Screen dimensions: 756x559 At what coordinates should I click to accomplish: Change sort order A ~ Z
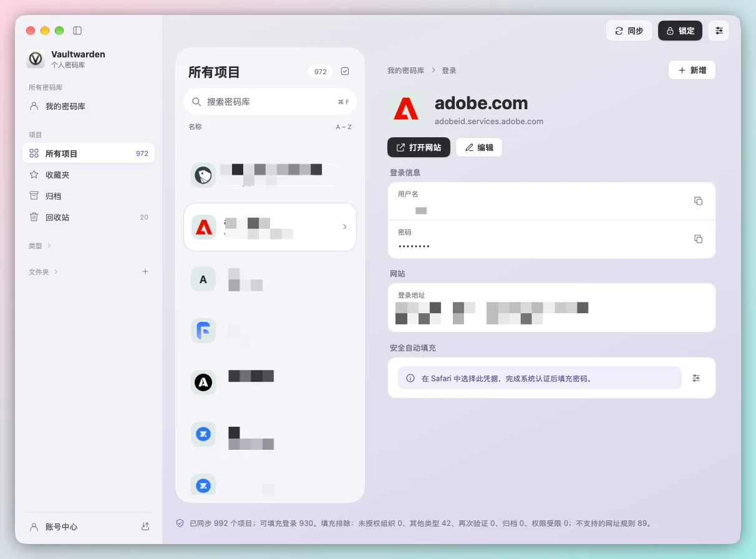[x=344, y=127]
